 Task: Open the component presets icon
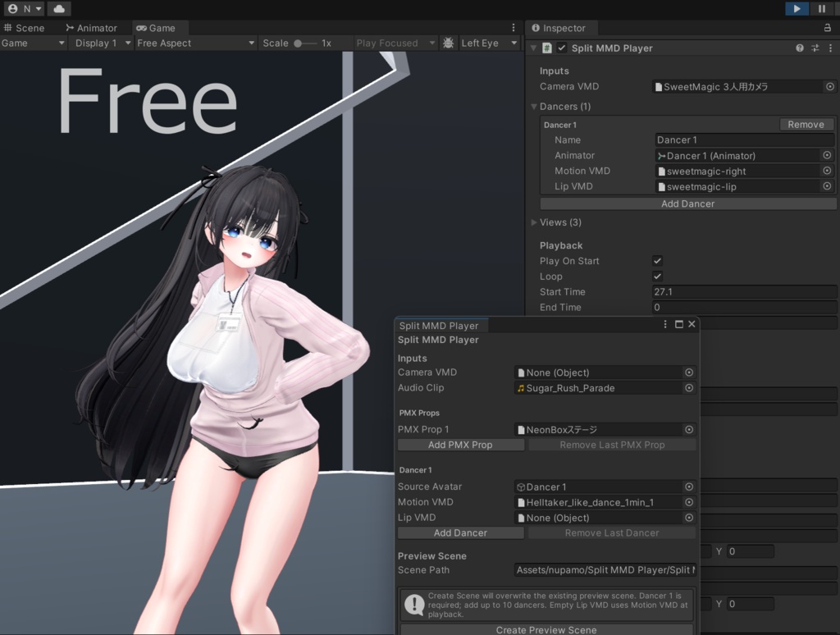click(x=815, y=48)
